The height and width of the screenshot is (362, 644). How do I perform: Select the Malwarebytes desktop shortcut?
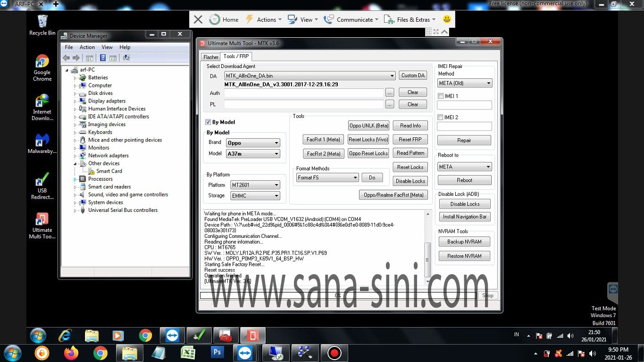coord(42,143)
